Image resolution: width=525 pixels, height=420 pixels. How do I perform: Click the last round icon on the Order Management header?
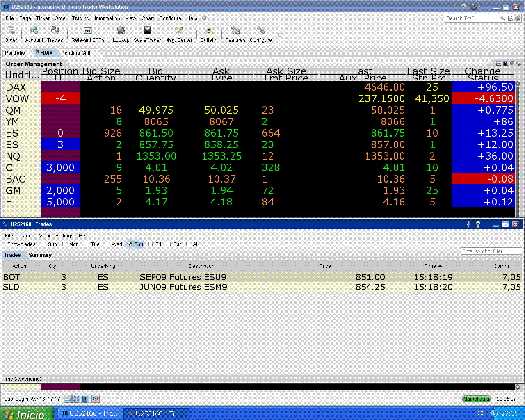[519, 63]
